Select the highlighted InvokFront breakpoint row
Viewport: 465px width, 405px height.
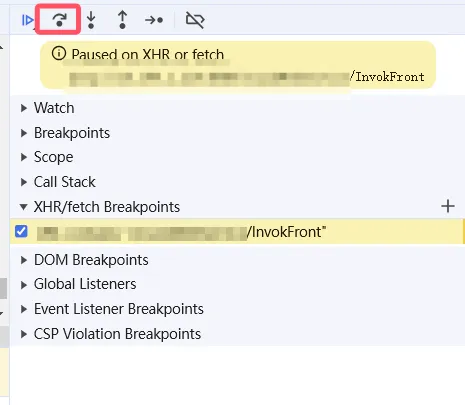(237, 231)
